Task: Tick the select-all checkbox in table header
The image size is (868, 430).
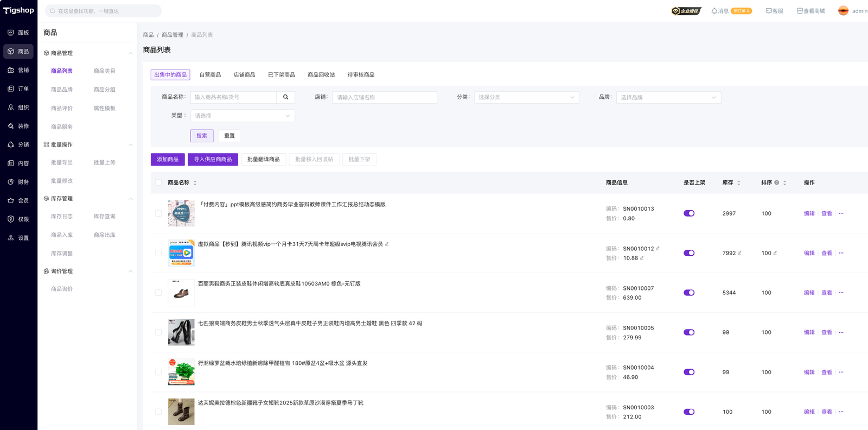Action: tap(158, 183)
